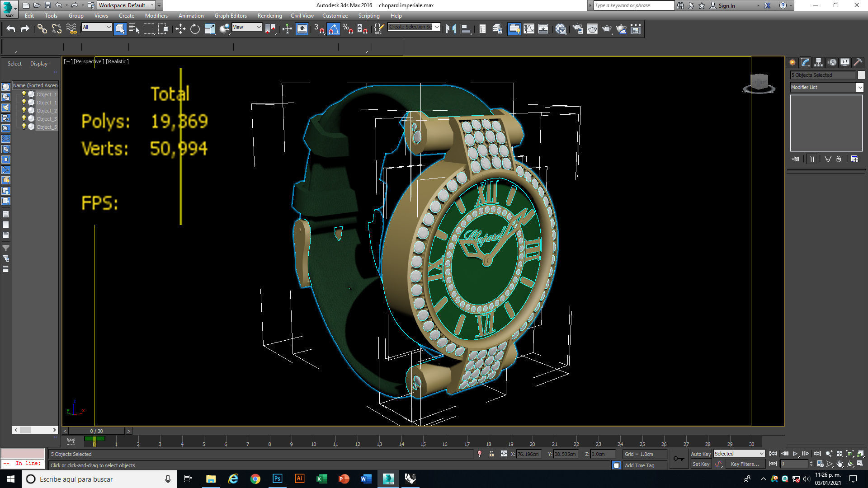This screenshot has width=868, height=488.
Task: Open the Curve Editor
Action: point(529,29)
